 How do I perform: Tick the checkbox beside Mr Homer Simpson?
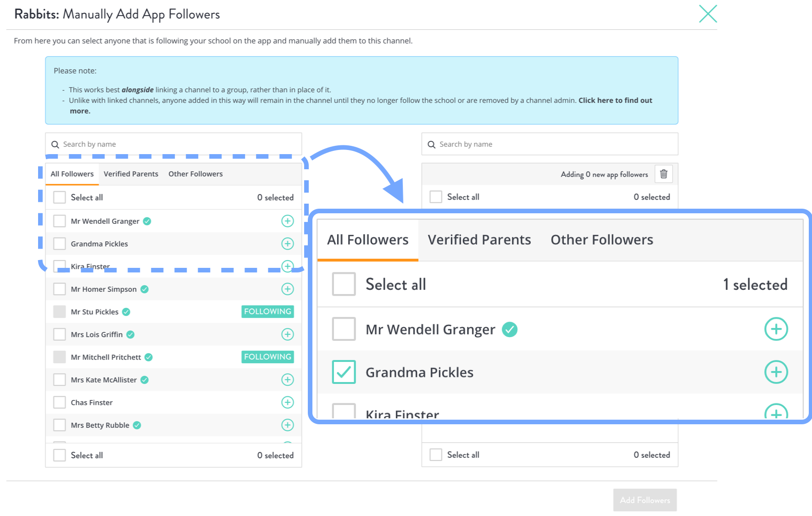pyautogui.click(x=60, y=289)
